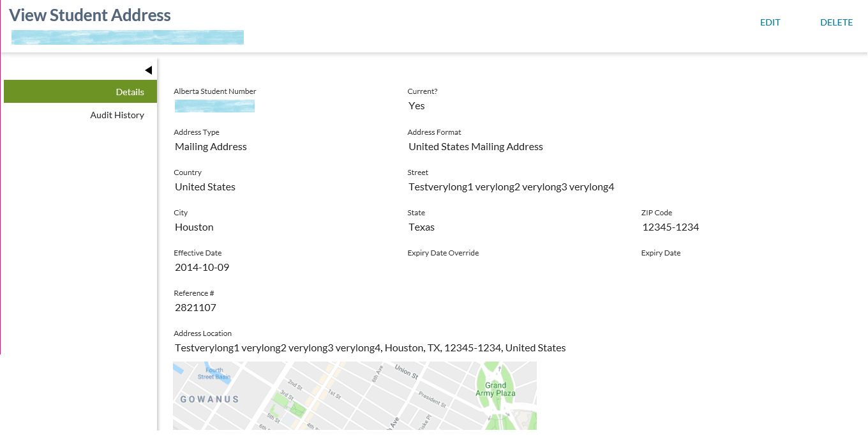Click the redacted Alberta Student Number value
The width and height of the screenshot is (868, 435).
pyautogui.click(x=214, y=106)
